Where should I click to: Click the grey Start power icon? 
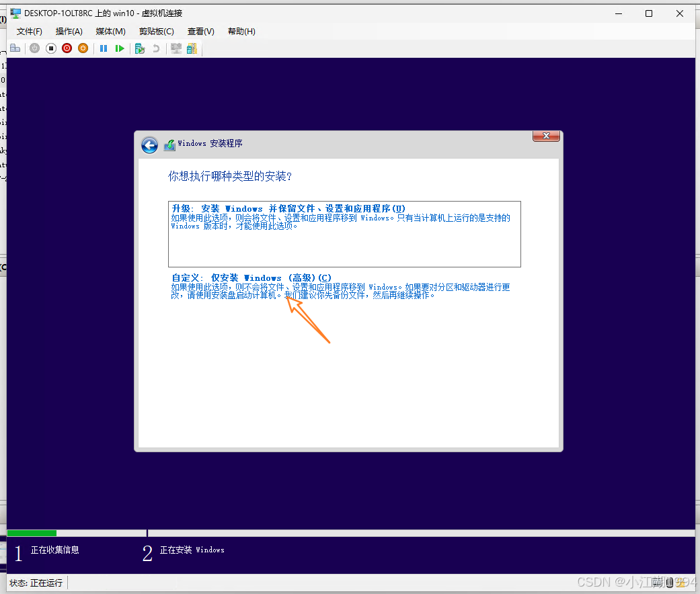pos(34,48)
